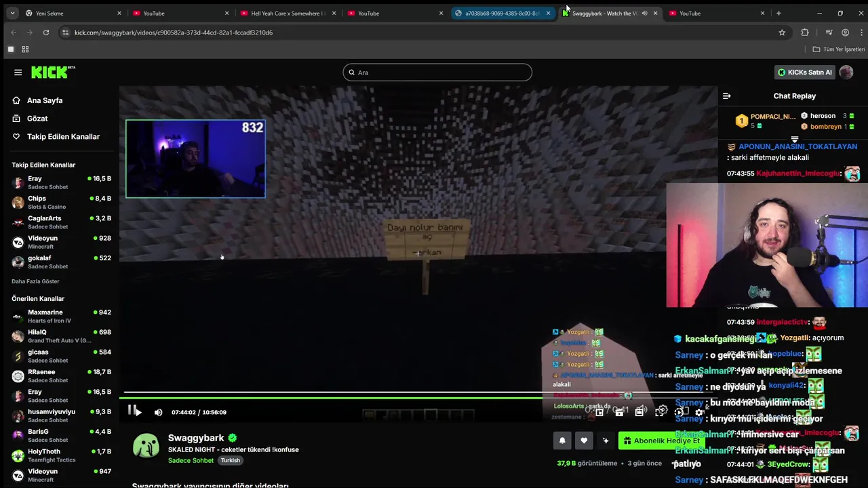Mute audio on the Swaggybark tab
868x488 pixels.
[644, 13]
